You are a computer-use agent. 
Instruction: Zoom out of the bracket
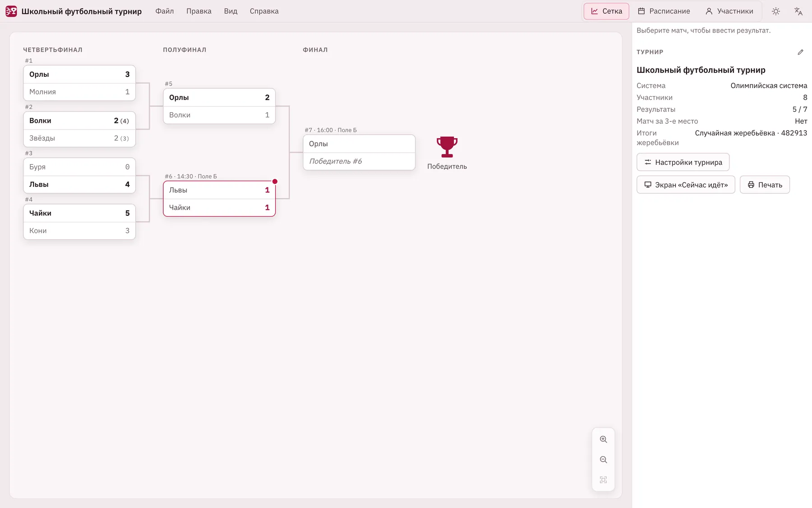pyautogui.click(x=604, y=460)
